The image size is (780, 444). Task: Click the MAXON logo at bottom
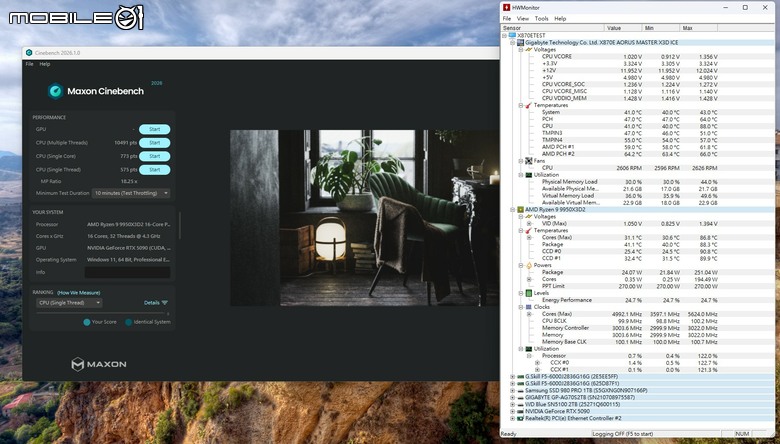point(98,364)
